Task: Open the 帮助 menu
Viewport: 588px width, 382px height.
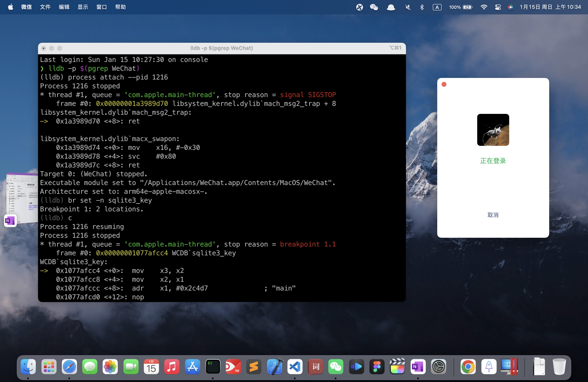Action: tap(120, 7)
